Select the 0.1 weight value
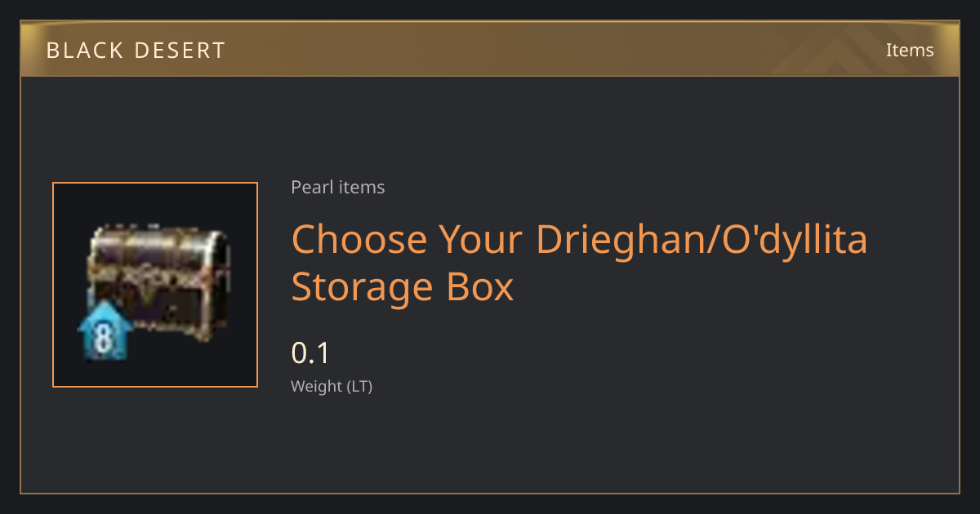Viewport: 980px width, 514px height. (310, 353)
